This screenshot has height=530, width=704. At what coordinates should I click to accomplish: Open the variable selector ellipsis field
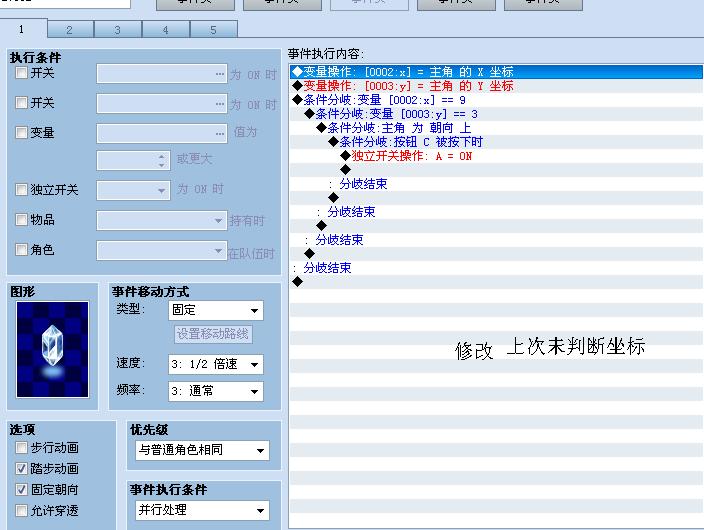[162, 133]
